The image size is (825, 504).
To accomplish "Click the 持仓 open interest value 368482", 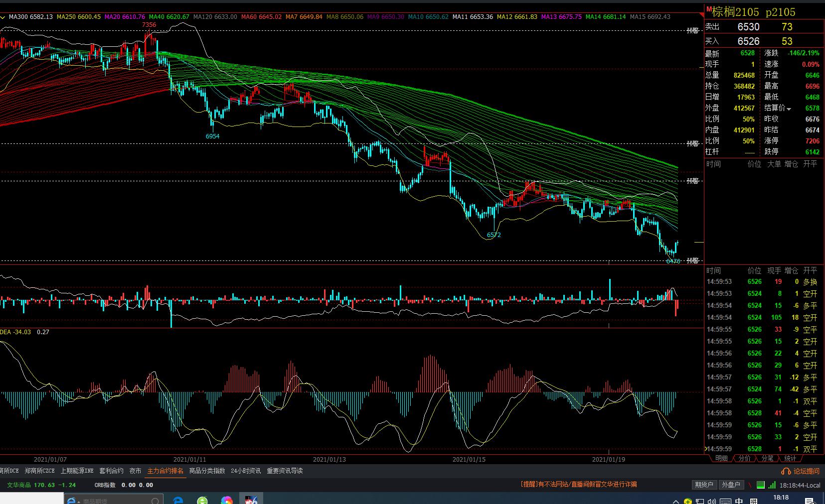I will pyautogui.click(x=744, y=86).
